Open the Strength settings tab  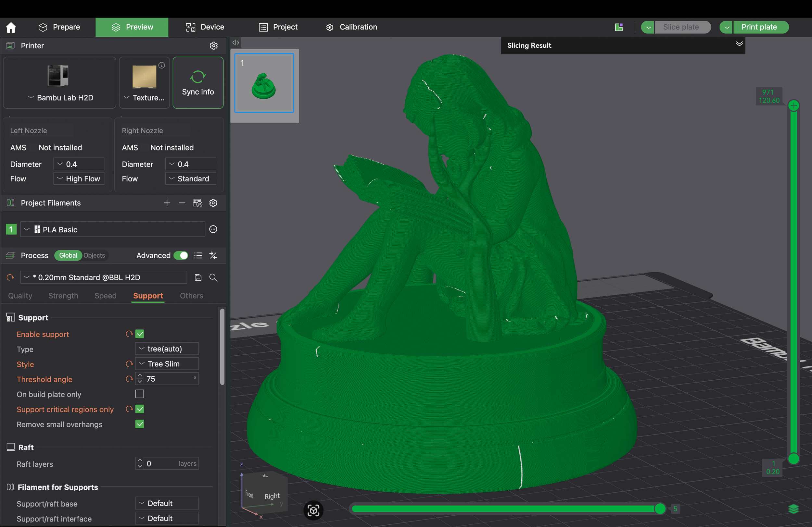pos(63,296)
